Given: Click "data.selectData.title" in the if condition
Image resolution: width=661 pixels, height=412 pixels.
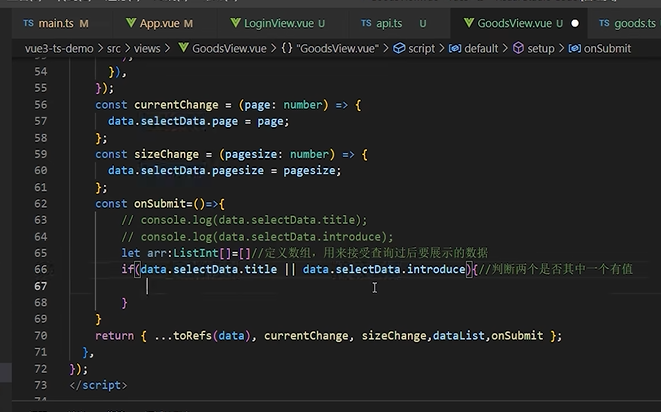Looking at the screenshot, I should tap(209, 269).
